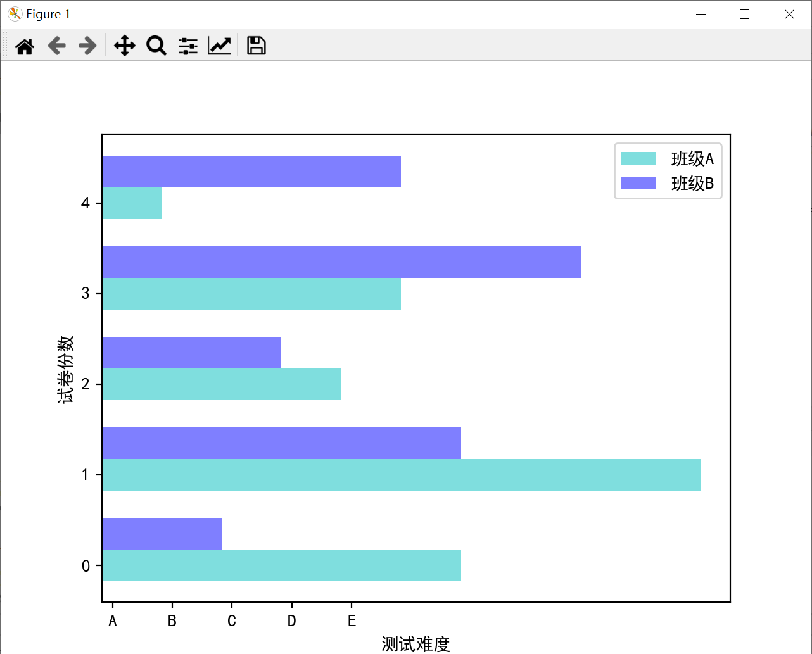The width and height of the screenshot is (812, 654).
Task: Click the x-axis label 测试难度
Action: pos(416,644)
